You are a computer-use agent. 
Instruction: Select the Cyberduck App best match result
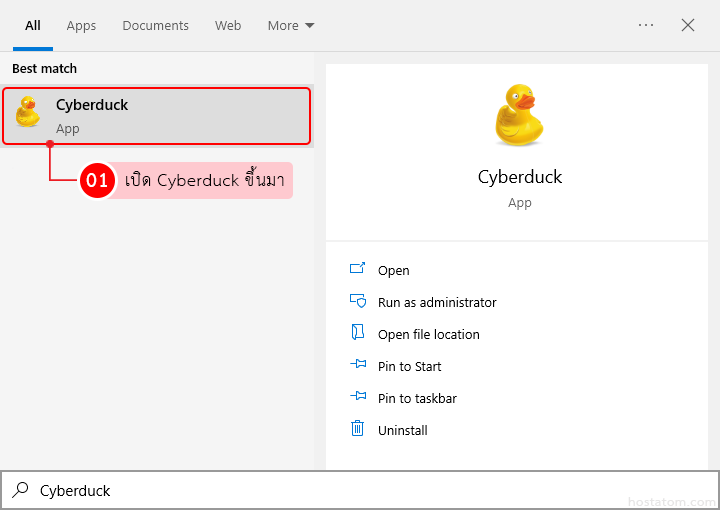point(157,116)
